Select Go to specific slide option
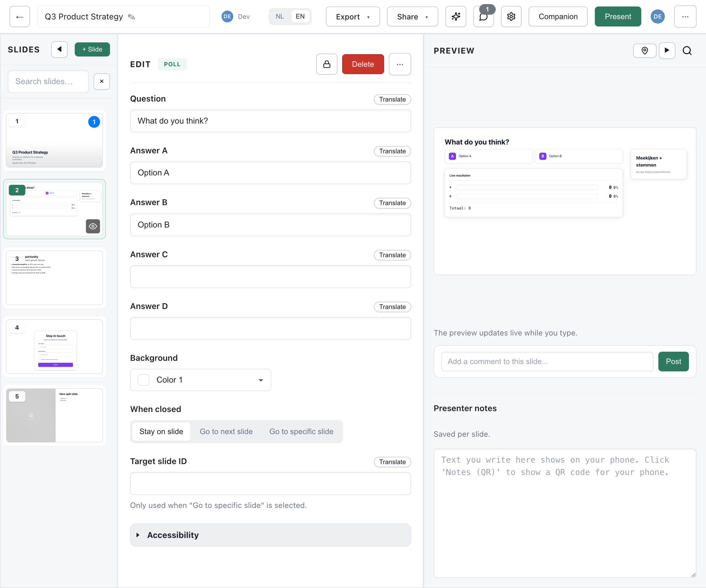The width and height of the screenshot is (706, 588). 301,431
